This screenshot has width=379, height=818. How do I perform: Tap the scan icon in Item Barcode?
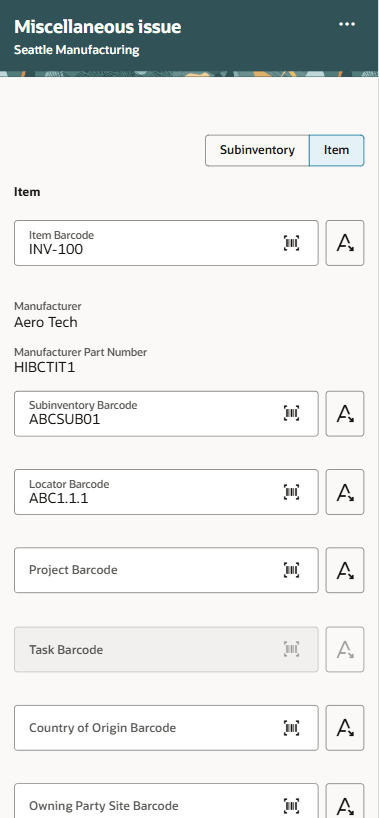click(x=291, y=243)
